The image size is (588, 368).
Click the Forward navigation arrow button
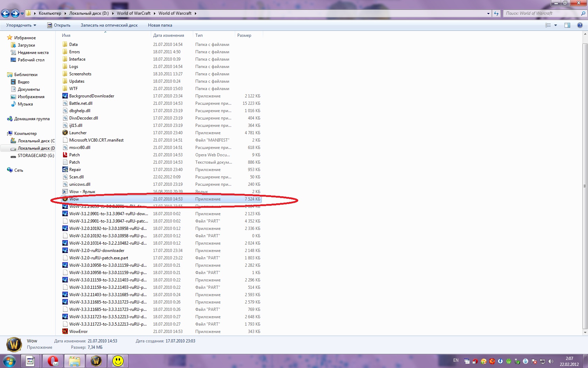15,13
